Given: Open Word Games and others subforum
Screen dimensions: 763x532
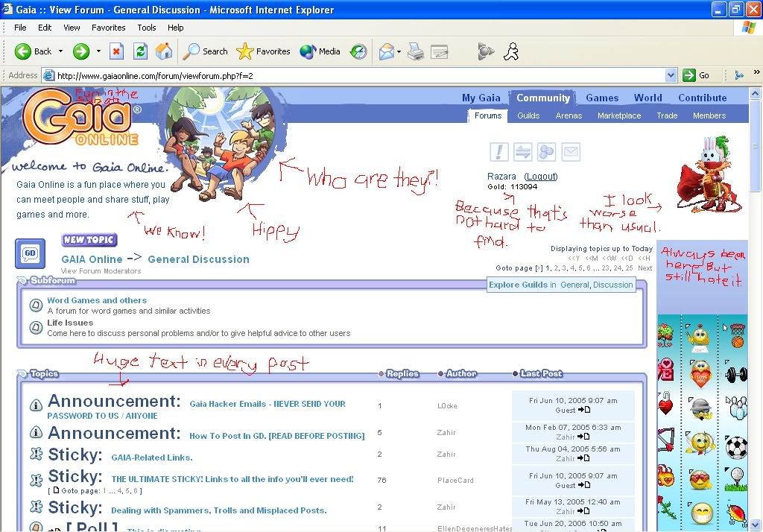Looking at the screenshot, I should (x=97, y=300).
